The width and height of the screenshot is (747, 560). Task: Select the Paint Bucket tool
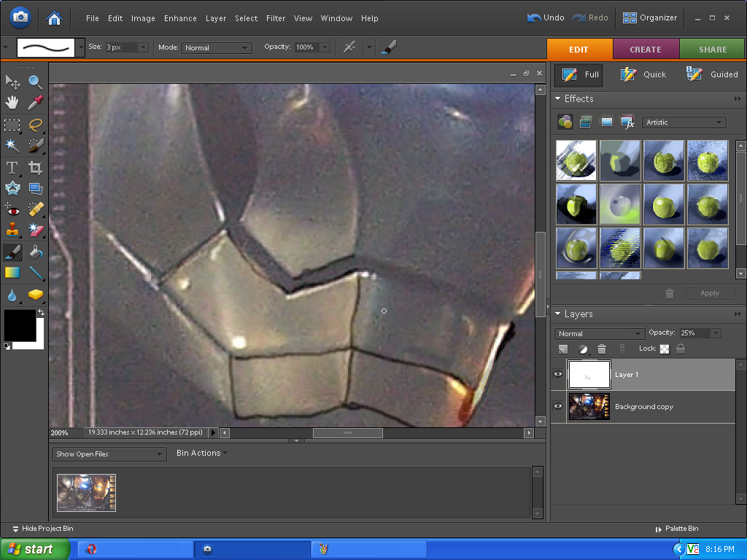[x=35, y=252]
